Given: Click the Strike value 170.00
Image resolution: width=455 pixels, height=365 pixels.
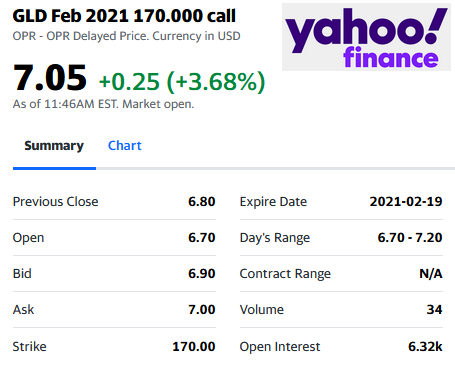Looking at the screenshot, I should 194,347.
